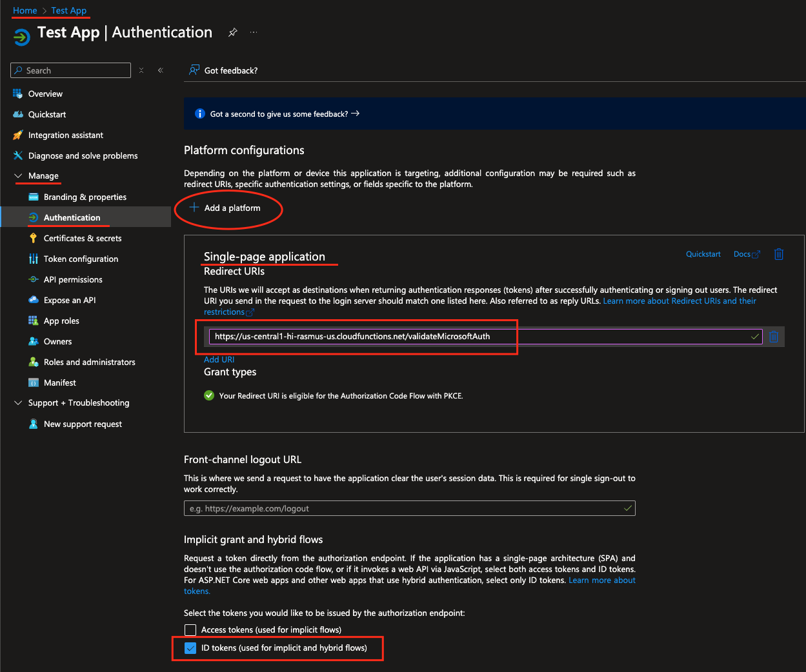806x672 pixels.
Task: Uncheck ID tokens used for hybrid flows
Action: point(190,647)
